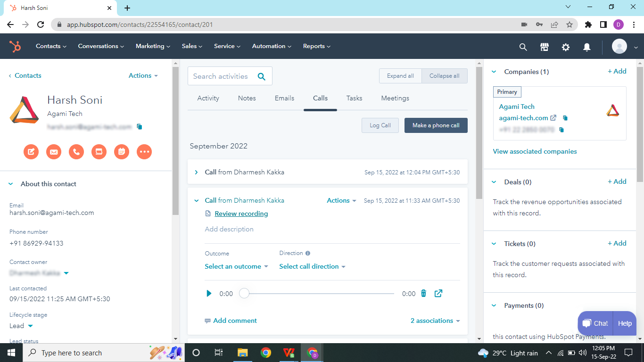Screen dimensions: 644x362
Task: Play the call recording
Action: (209, 293)
